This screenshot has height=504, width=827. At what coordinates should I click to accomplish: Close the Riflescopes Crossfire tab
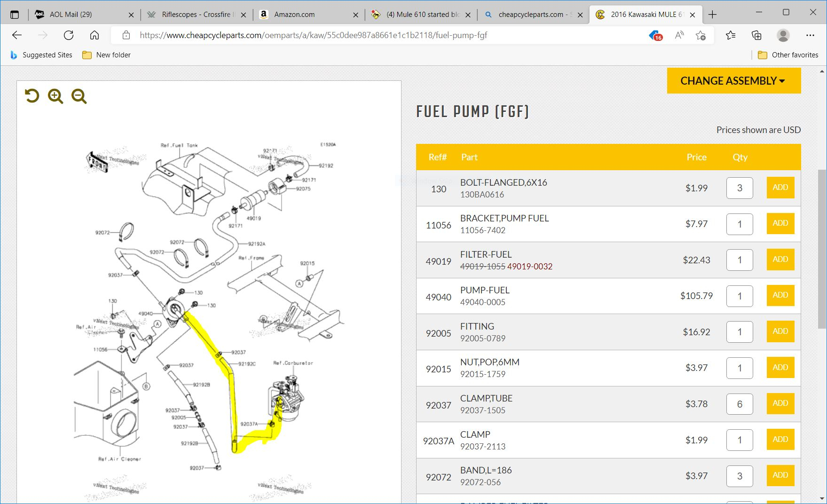point(244,15)
